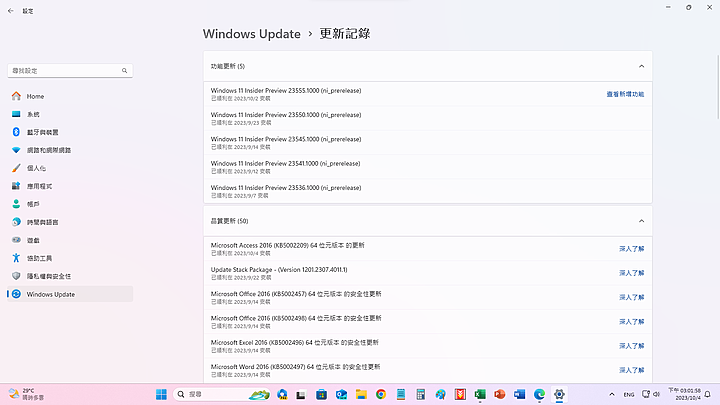
Task: Open Home in the settings sidebar
Action: tap(70, 96)
